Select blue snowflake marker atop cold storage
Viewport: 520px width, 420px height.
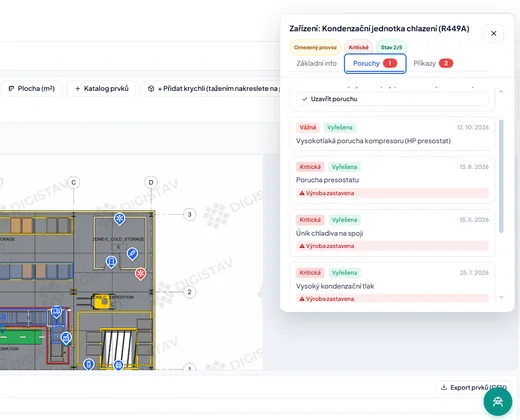[119, 219]
